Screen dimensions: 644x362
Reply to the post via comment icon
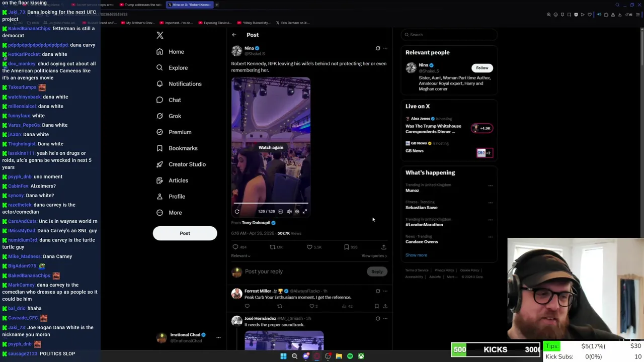coord(235,247)
